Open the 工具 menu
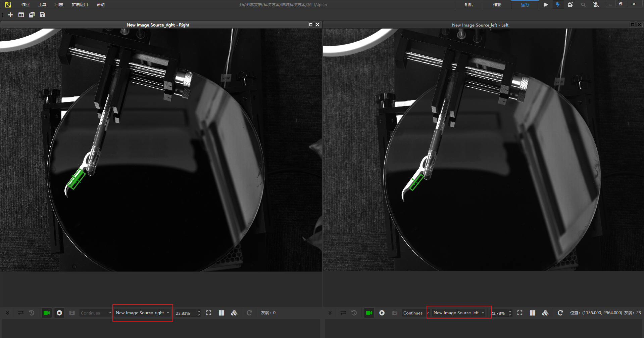This screenshot has width=644, height=338. 42,5
